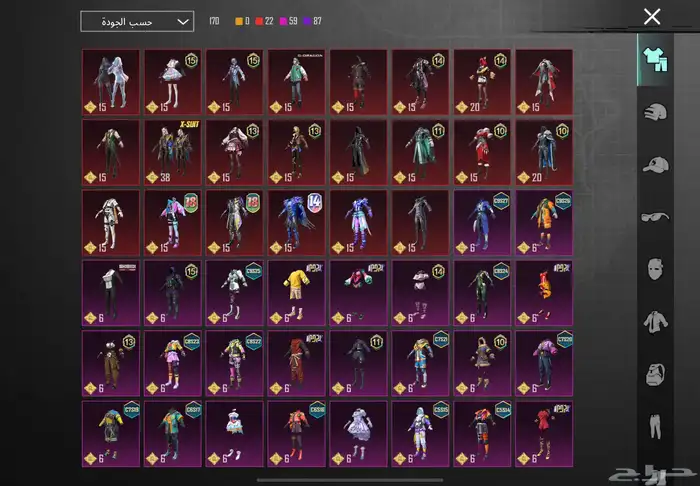The height and width of the screenshot is (486, 700).
Task: Open the helmet category in sidebar
Action: click(655, 112)
